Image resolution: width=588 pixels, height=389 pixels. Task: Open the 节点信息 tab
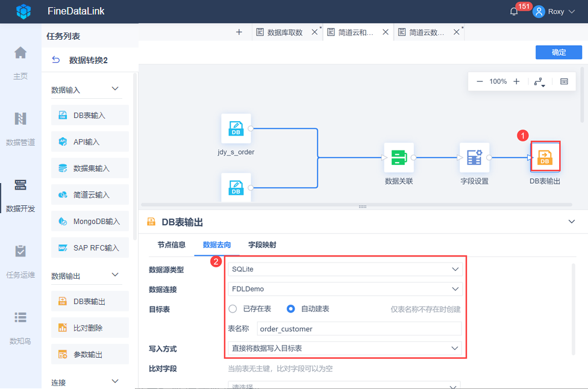171,244
